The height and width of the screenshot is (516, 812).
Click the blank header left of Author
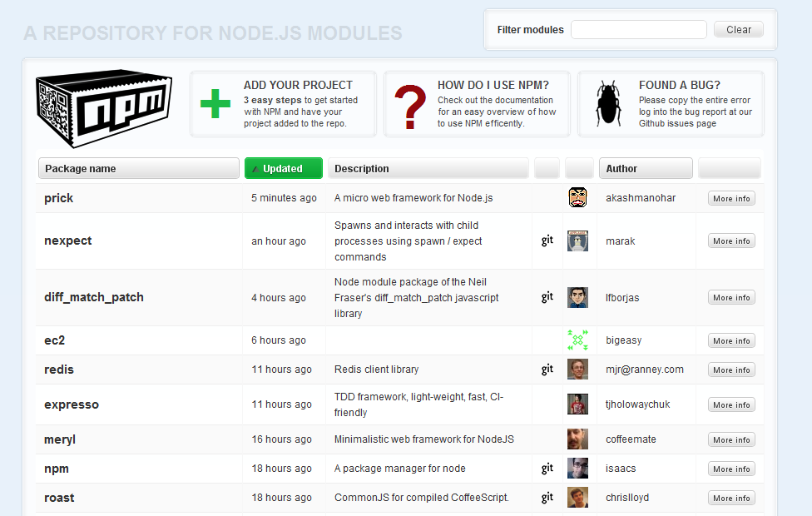point(579,168)
